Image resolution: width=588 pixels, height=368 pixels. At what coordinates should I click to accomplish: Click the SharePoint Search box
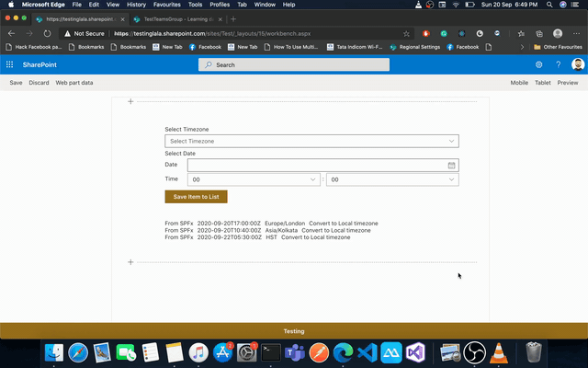(294, 64)
